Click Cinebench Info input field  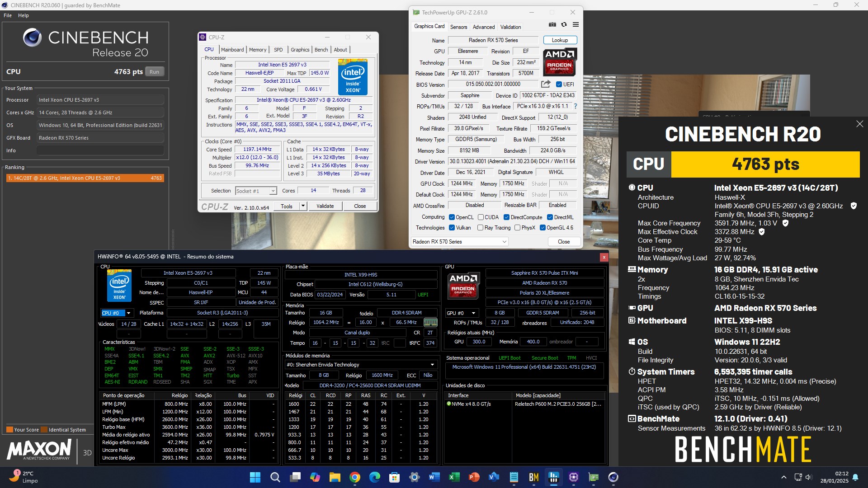pyautogui.click(x=100, y=150)
